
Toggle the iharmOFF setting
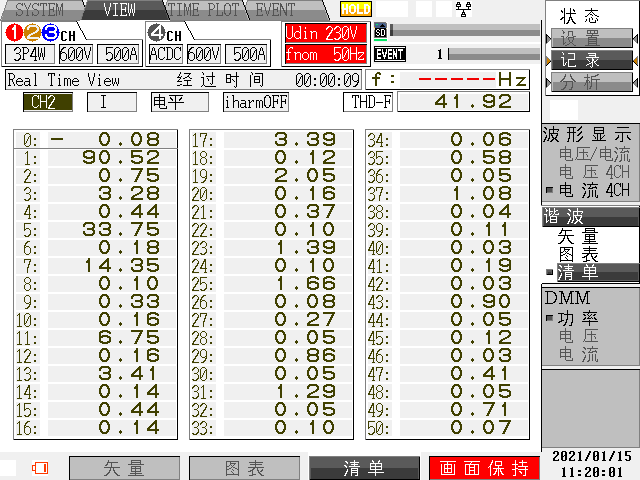[x=256, y=102]
